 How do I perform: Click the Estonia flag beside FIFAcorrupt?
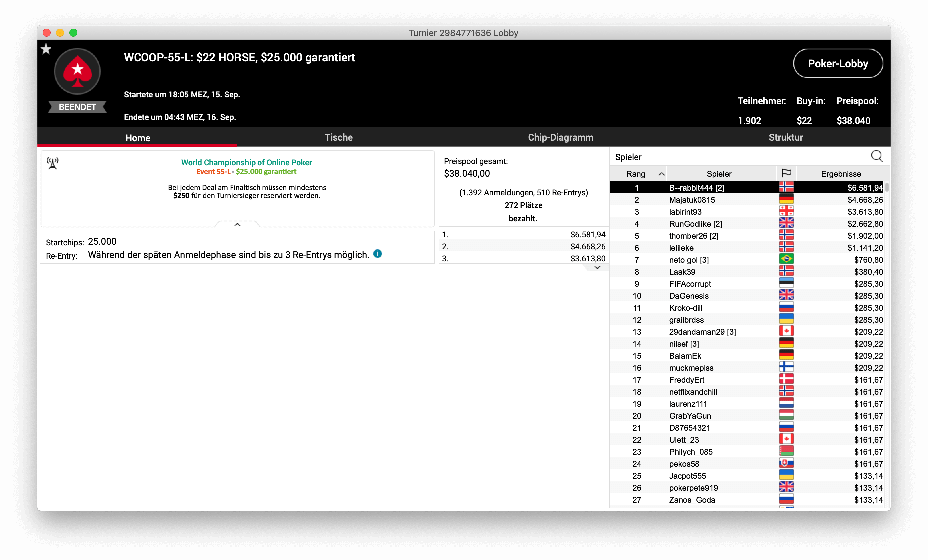point(786,283)
